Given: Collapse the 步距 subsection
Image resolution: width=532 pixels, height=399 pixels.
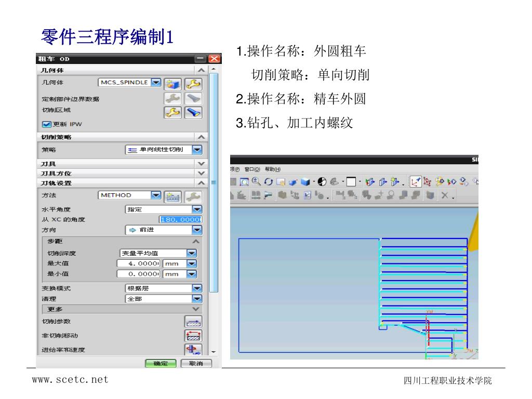Looking at the screenshot, I should point(196,241).
